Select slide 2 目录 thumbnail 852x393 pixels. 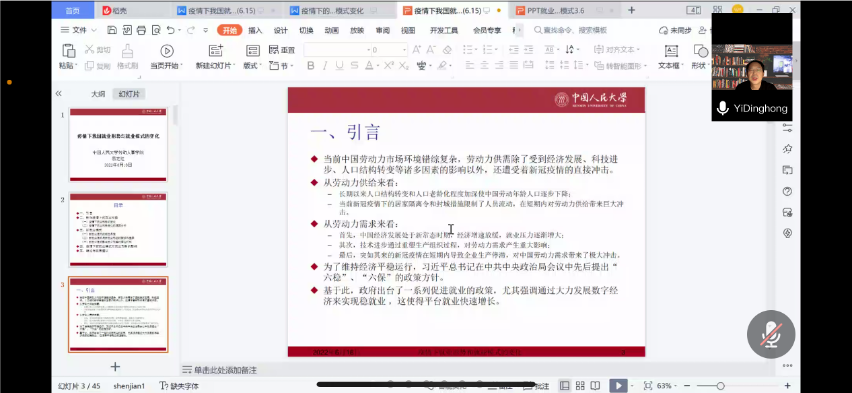(x=118, y=230)
